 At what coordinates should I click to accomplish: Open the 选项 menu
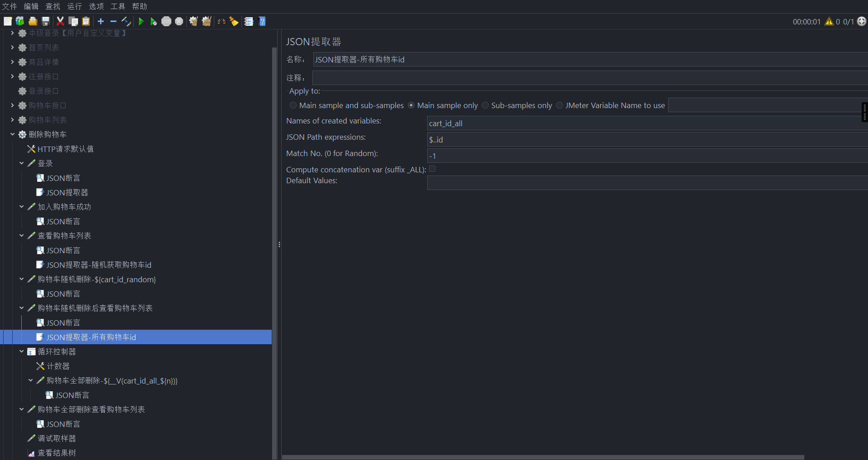pos(96,6)
